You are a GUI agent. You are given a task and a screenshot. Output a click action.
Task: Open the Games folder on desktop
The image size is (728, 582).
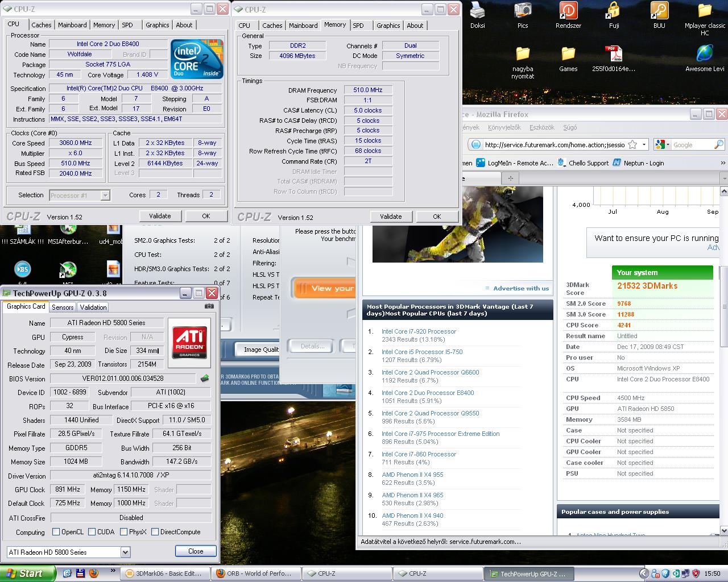tap(568, 54)
